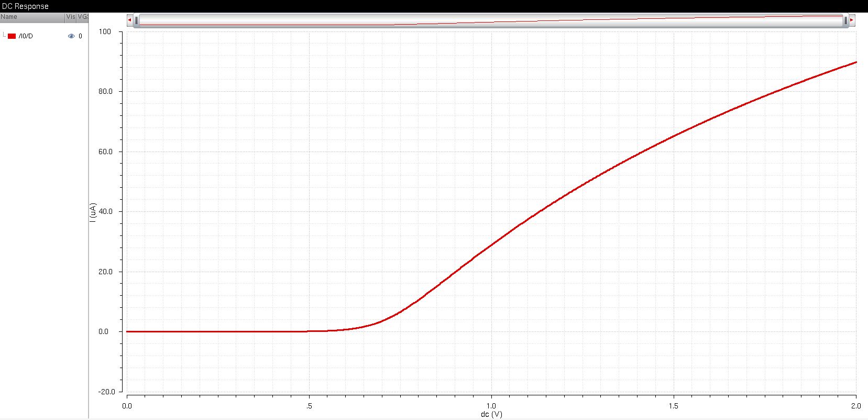
Task: Click the right red arrow of zoom scrollbar
Action: tap(852, 20)
